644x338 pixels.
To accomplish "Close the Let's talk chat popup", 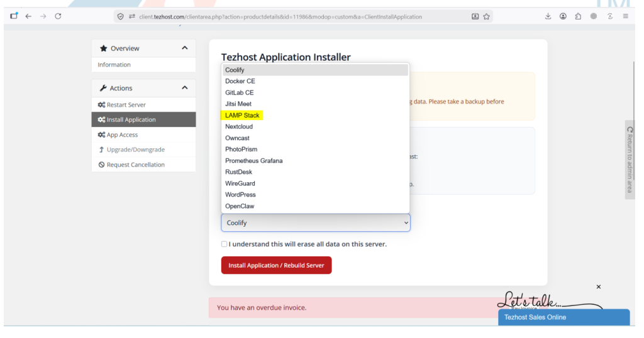I will [599, 286].
